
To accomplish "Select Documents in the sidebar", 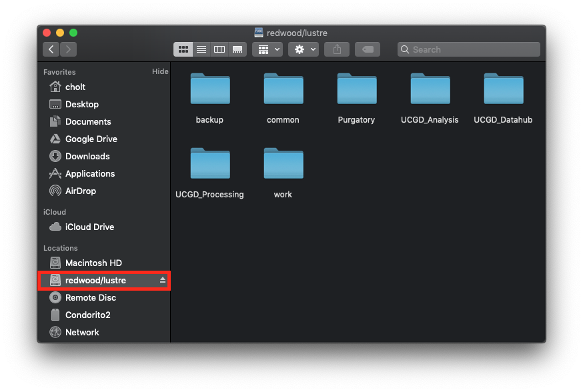I will point(104,121).
